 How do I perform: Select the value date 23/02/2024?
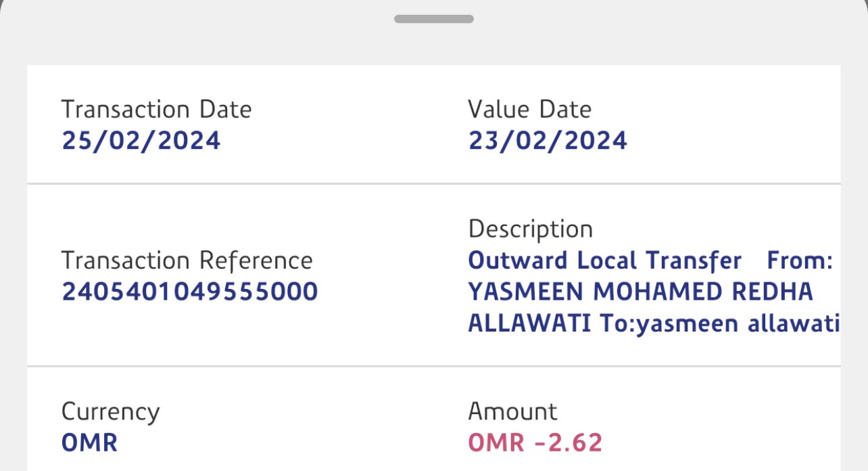click(x=548, y=141)
